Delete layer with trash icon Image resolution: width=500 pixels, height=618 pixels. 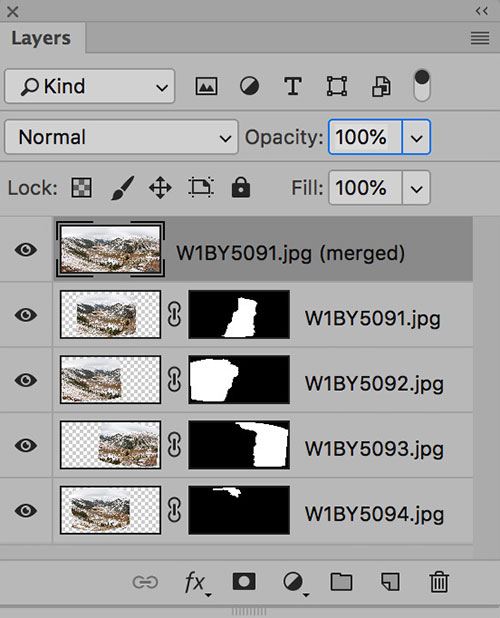point(439,582)
